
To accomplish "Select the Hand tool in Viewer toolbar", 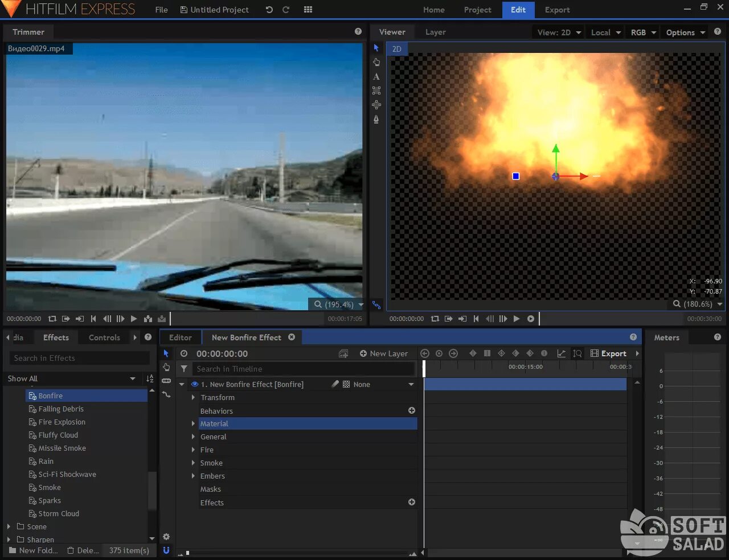I will tap(376, 62).
